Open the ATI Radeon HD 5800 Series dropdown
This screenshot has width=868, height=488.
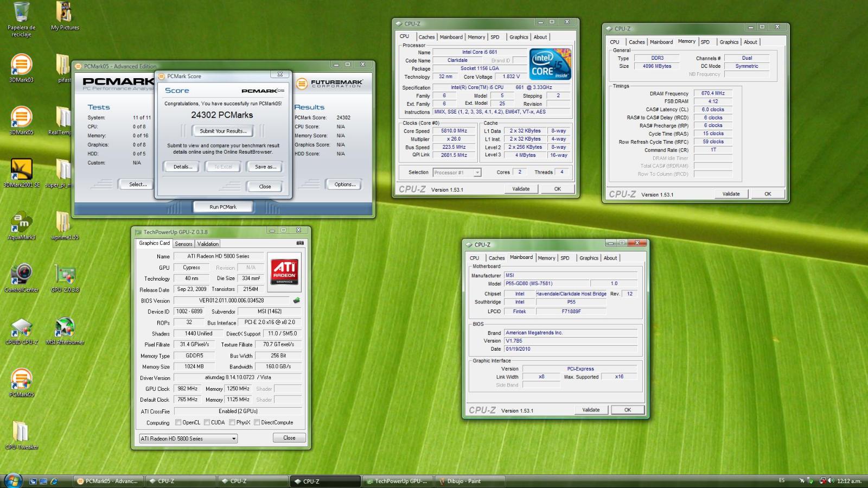tap(188, 439)
